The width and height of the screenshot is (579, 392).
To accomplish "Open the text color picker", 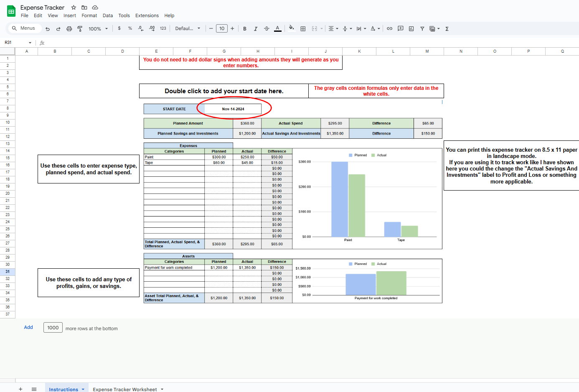I will click(x=277, y=28).
